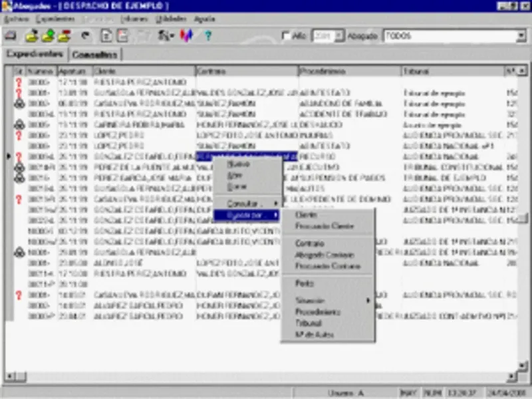
Task: Choose Procurador Cliente in submenu
Action: [x=325, y=225]
